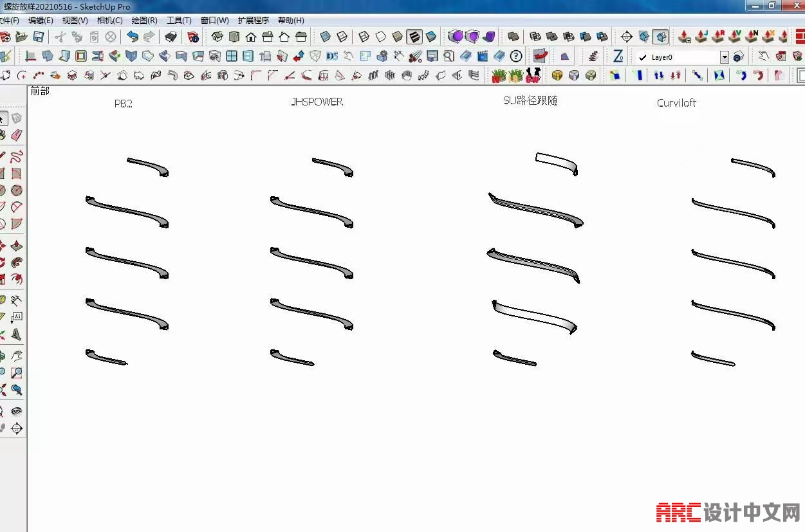805x532 pixels.
Task: Select the Pan hand tool
Action: (17, 356)
